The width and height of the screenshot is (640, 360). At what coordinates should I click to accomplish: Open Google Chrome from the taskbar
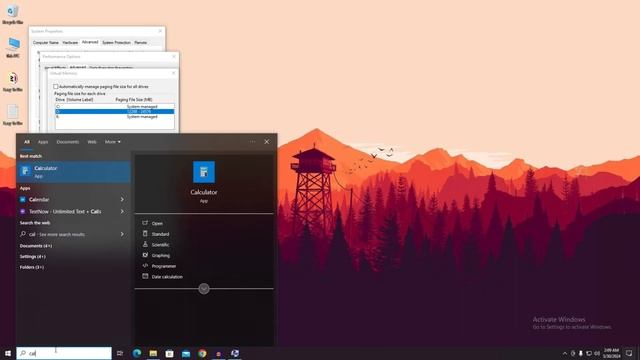coord(202,353)
